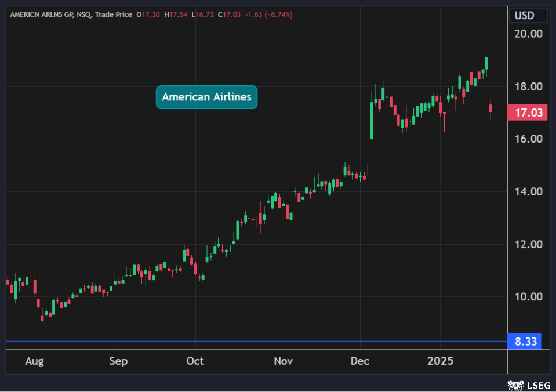Click the 2025 year marker on the time axis
The width and height of the screenshot is (556, 392).
(x=439, y=361)
